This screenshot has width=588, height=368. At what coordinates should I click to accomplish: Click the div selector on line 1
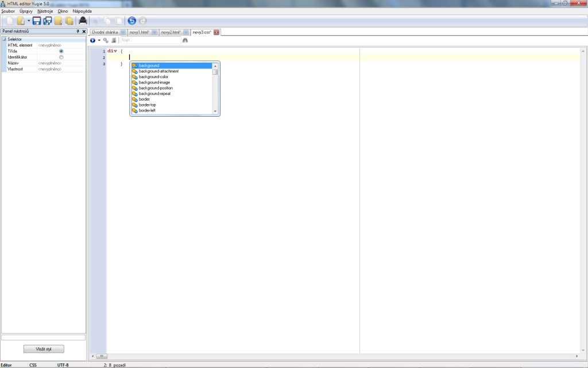pyautogui.click(x=112, y=51)
